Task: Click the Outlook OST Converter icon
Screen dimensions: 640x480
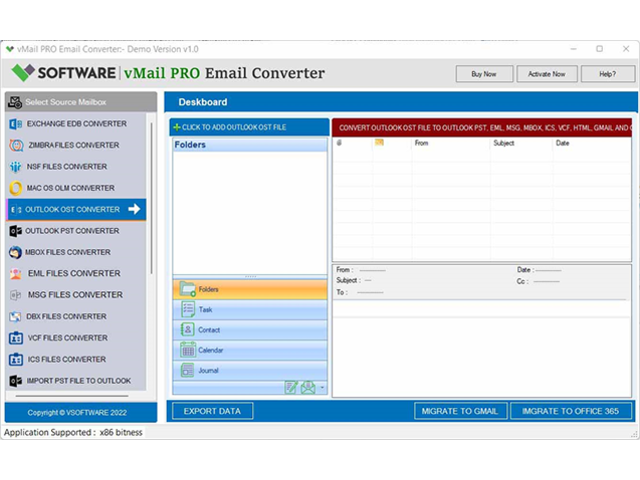Action: point(16,209)
